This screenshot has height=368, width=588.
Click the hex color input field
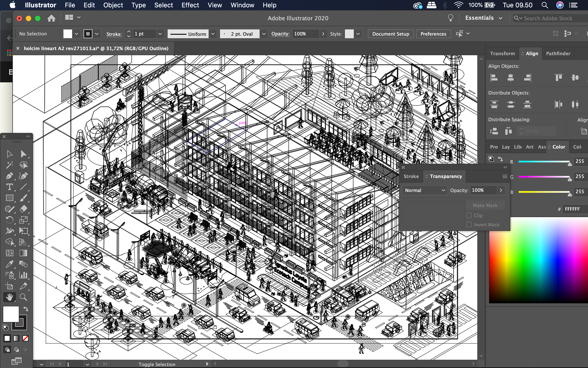point(575,209)
